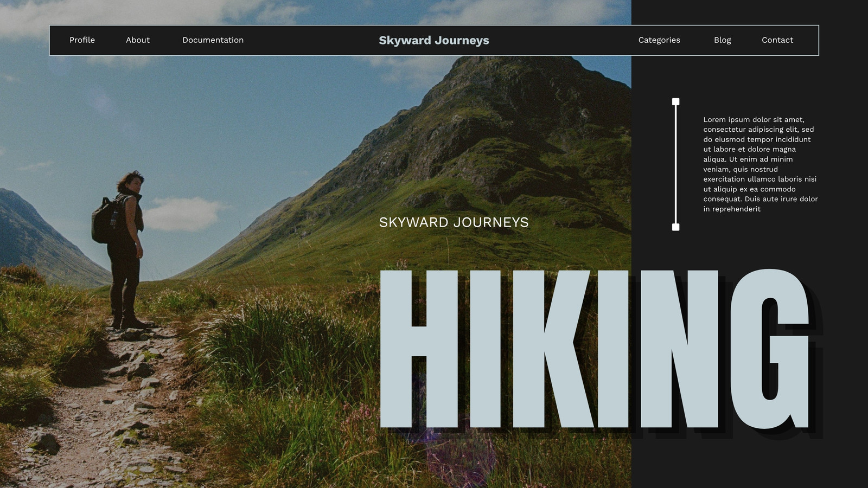This screenshot has width=868, height=488.
Task: Click the Skyward Journeys site logo
Action: pyautogui.click(x=434, y=40)
